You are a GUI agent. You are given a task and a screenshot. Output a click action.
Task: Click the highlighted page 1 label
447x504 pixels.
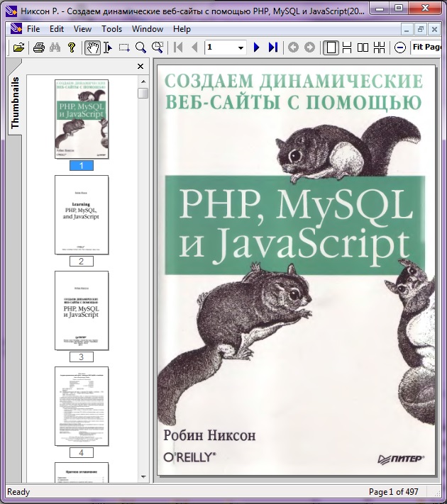click(x=82, y=166)
